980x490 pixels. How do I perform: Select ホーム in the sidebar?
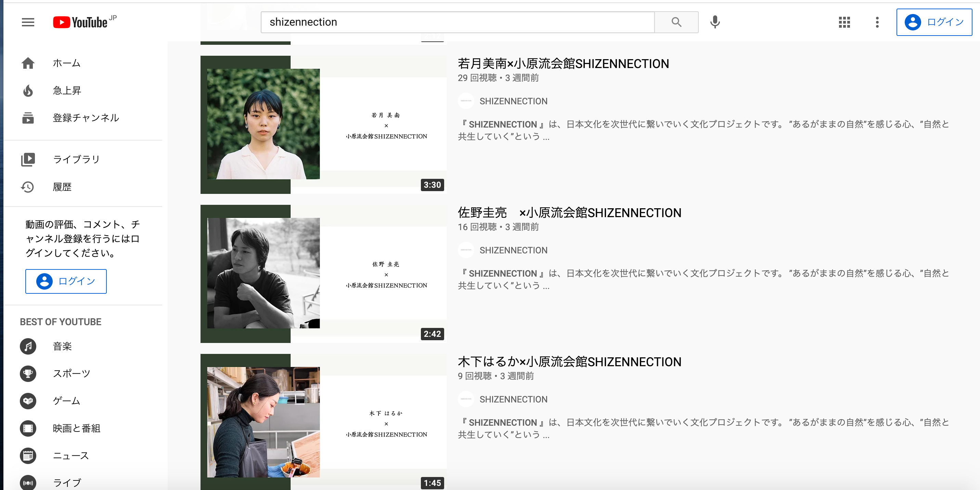point(82,63)
